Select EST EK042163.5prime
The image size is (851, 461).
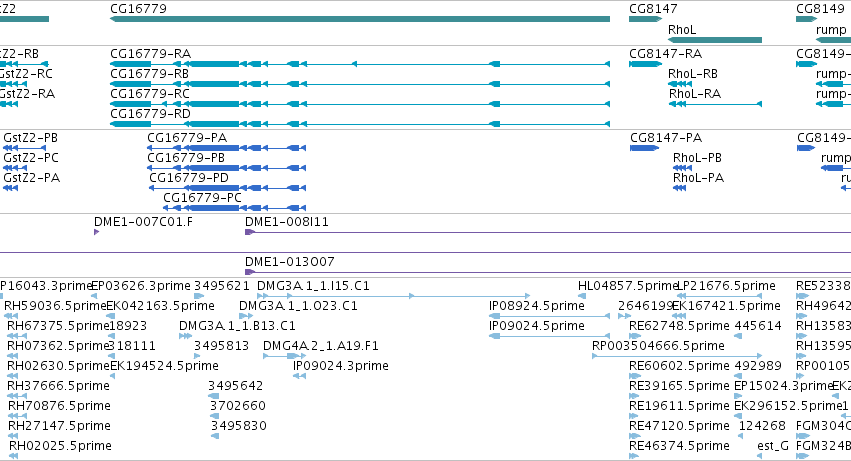point(160,306)
